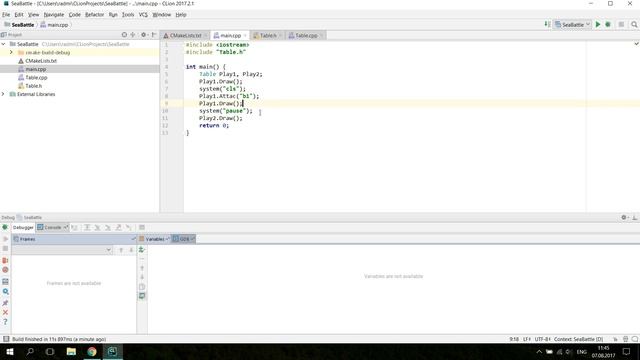Image resolution: width=640 pixels, height=360 pixels.
Task: Click the Help question mark in debug sidebar
Action: click(x=5, y=322)
